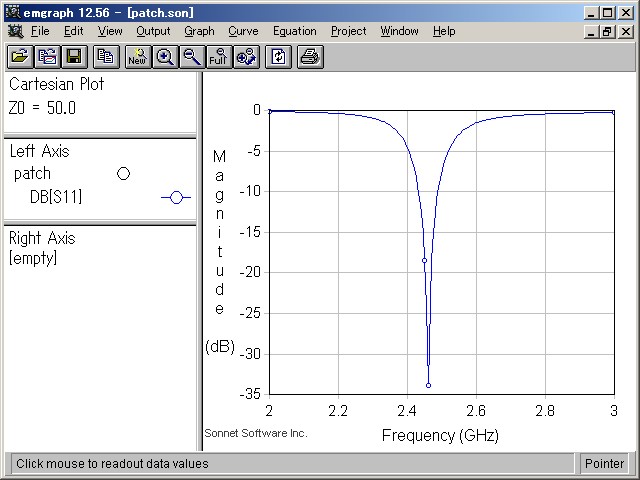Select the patch project entry
This screenshot has height=480, width=640.
click(32, 173)
